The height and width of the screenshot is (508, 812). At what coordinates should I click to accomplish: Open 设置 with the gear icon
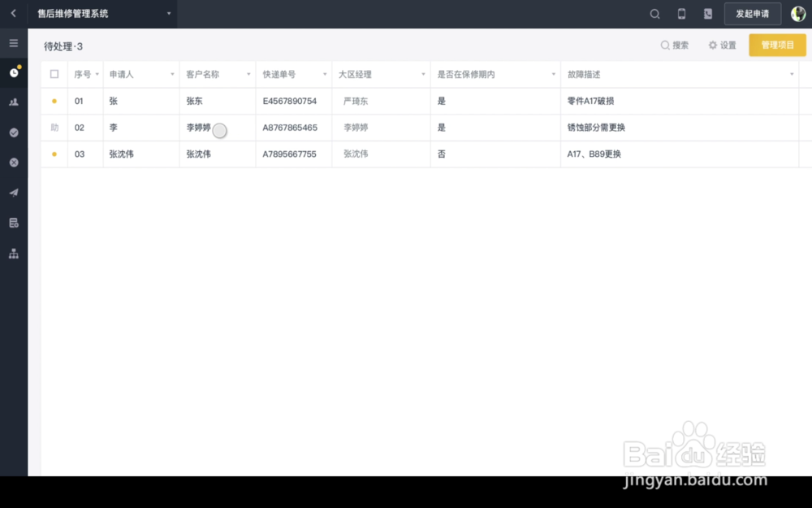[x=723, y=45]
